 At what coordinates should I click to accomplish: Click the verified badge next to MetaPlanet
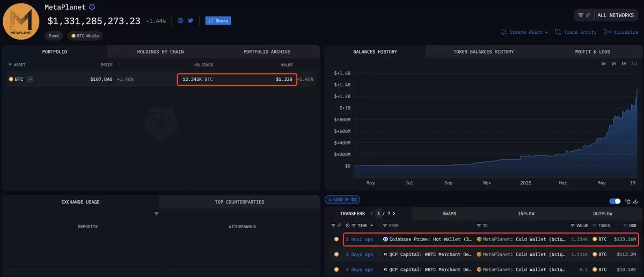[x=92, y=7]
